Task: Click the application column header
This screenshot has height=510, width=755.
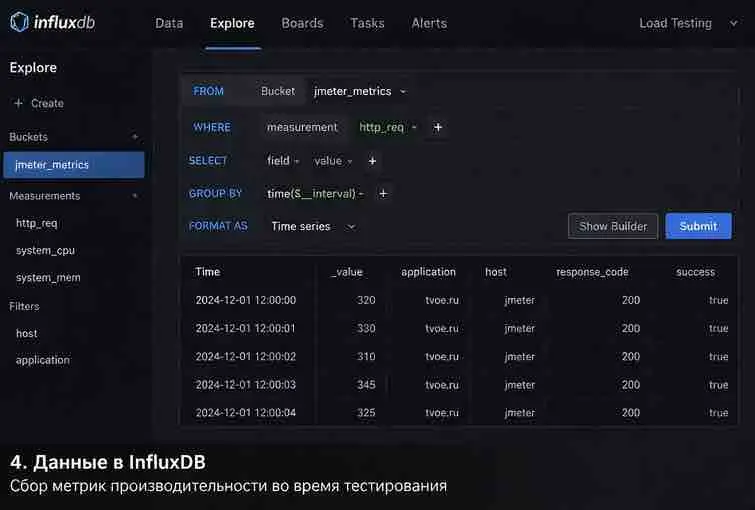Action: click(428, 272)
